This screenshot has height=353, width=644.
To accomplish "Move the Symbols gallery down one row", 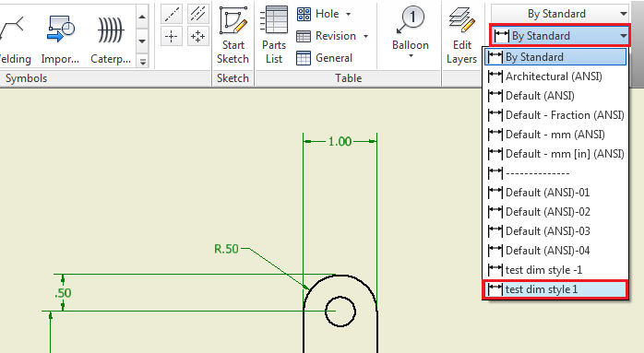I will coord(142,41).
